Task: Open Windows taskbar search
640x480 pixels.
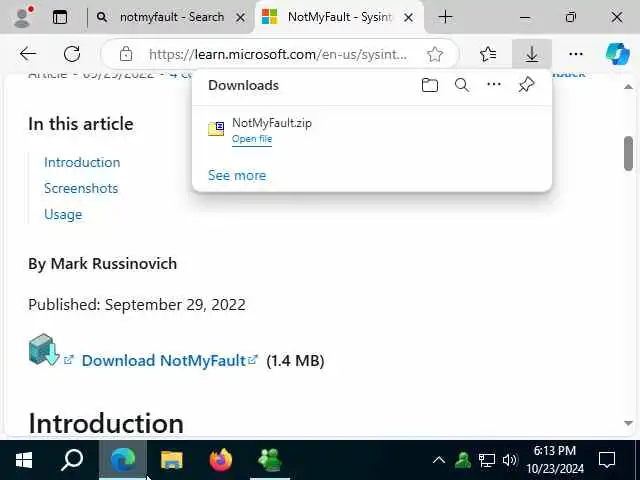Action: tap(72, 460)
